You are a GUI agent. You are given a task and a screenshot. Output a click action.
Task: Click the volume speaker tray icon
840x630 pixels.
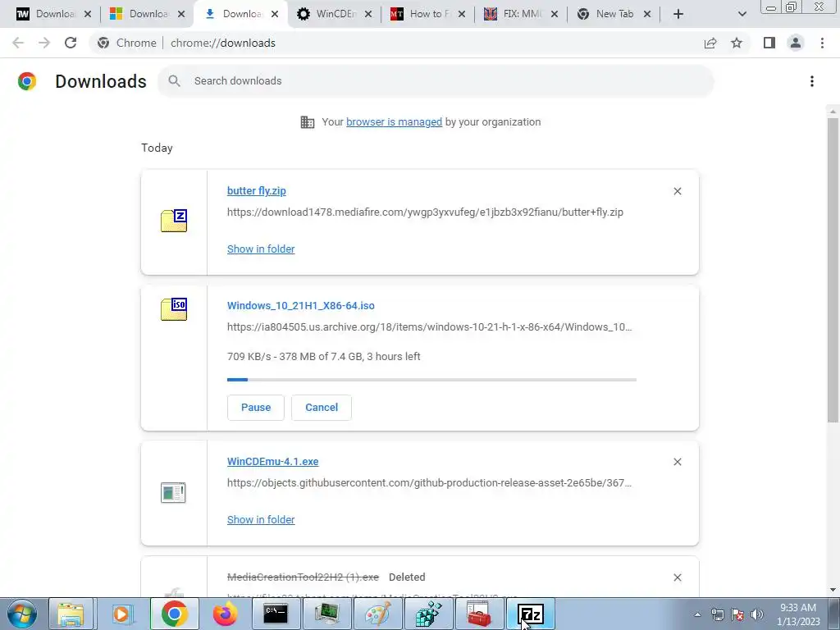[x=757, y=614]
